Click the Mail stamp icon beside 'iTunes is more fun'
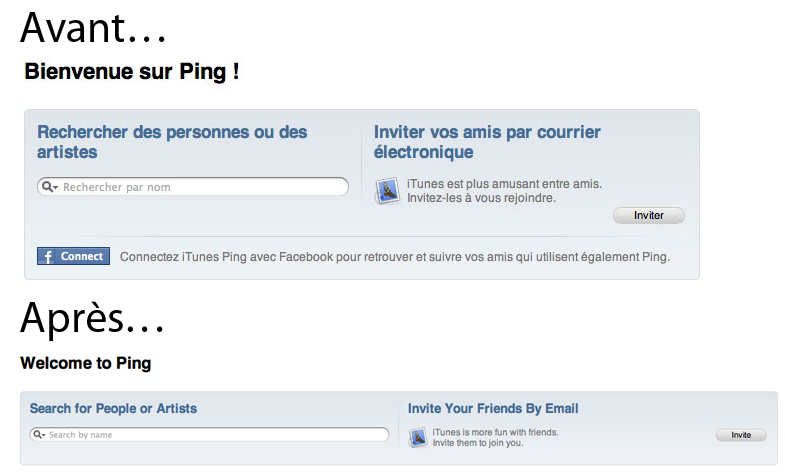The image size is (785, 472). 418,437
